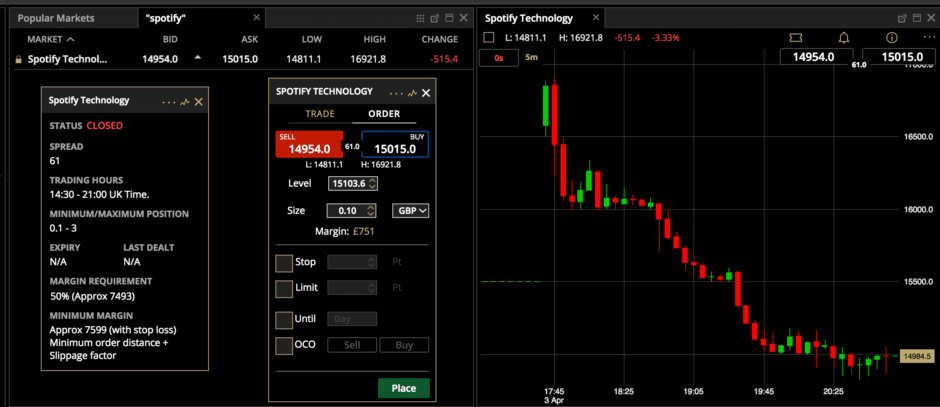Adjust the Limit field stepper arrows
The image size is (940, 407).
pos(372,288)
